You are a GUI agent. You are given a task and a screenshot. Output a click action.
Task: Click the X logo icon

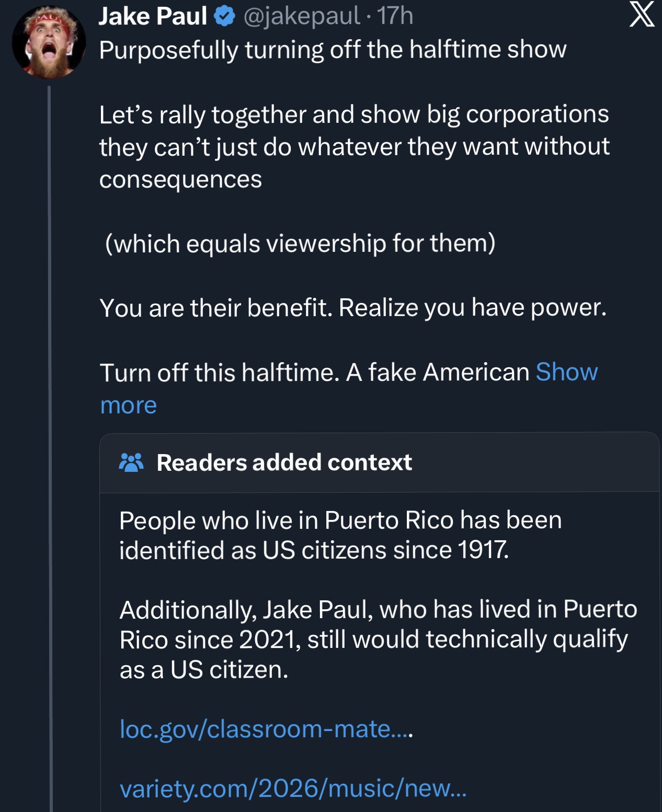642,15
